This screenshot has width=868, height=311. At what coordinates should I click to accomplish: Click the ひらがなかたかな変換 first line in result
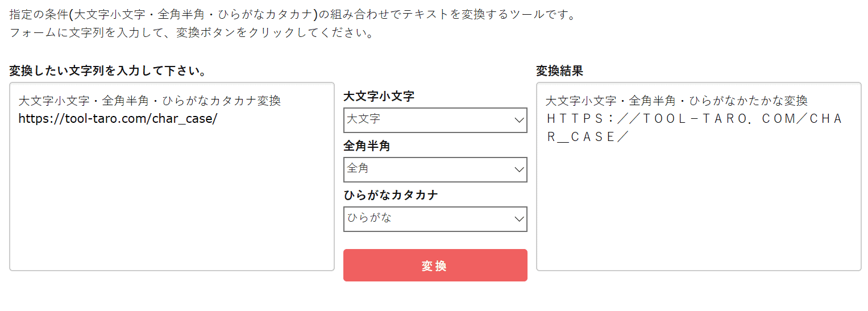coord(676,101)
